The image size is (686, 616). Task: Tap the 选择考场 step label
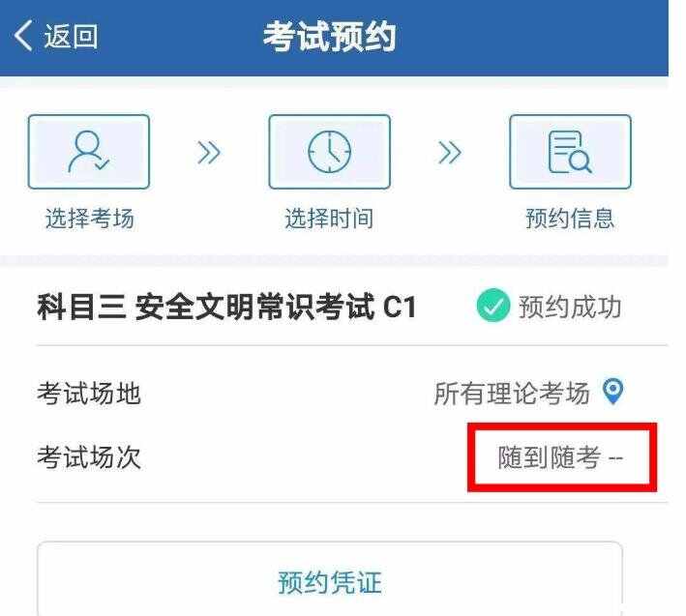coord(90,219)
